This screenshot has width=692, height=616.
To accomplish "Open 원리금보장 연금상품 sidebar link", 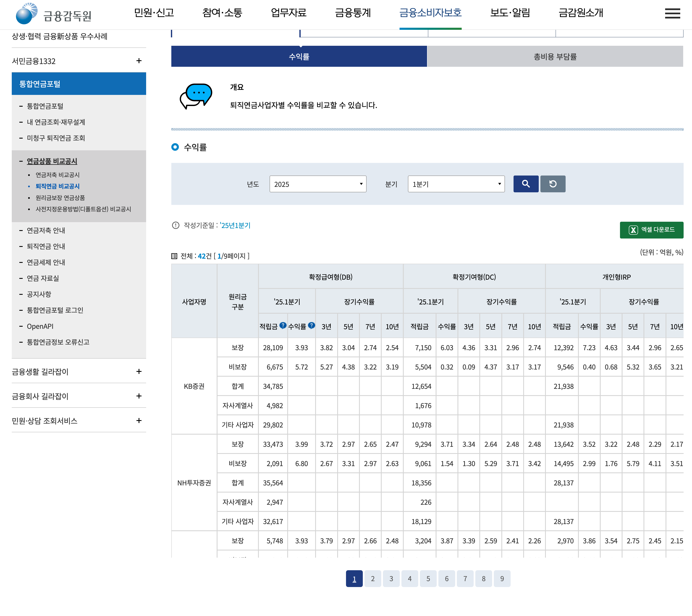I will [60, 198].
